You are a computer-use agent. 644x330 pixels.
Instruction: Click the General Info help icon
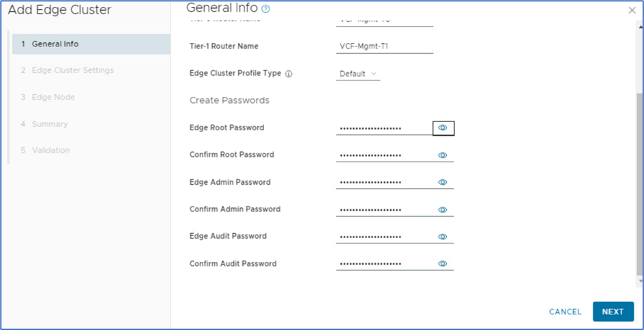(266, 9)
